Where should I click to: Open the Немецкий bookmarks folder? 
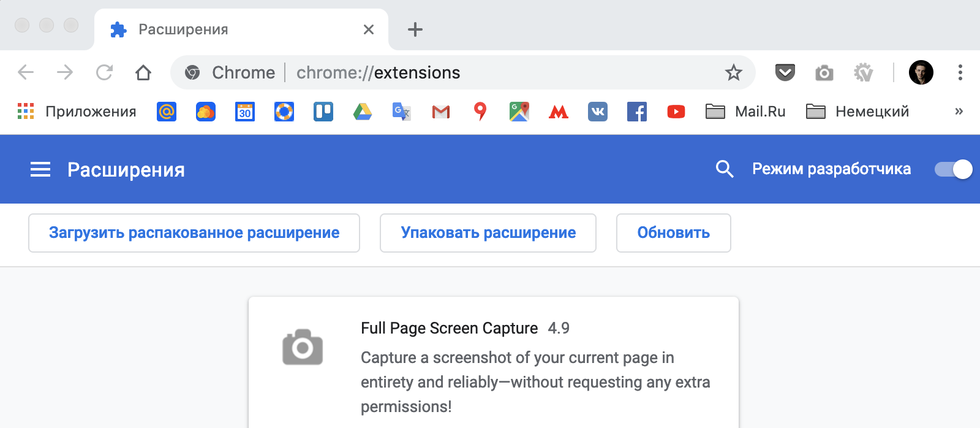[858, 112]
